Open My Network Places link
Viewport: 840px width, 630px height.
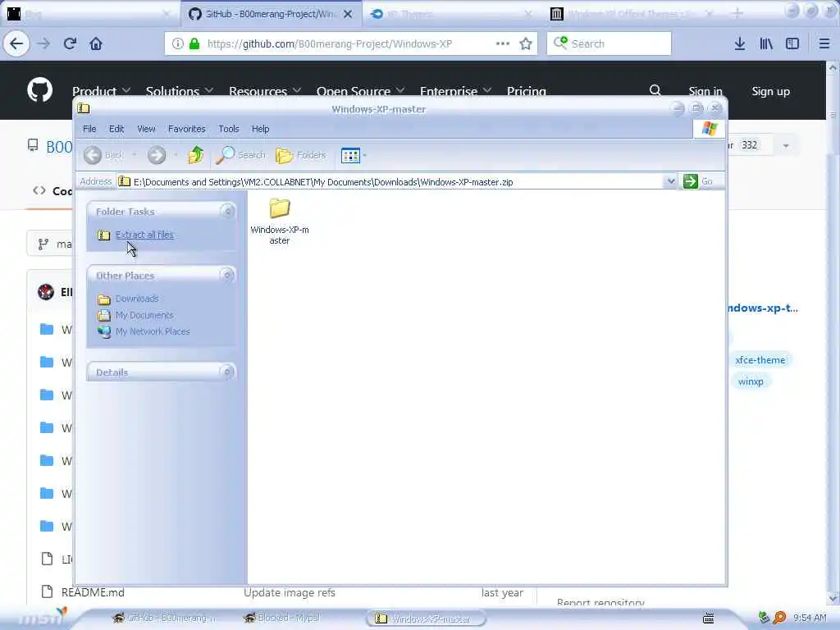click(153, 331)
